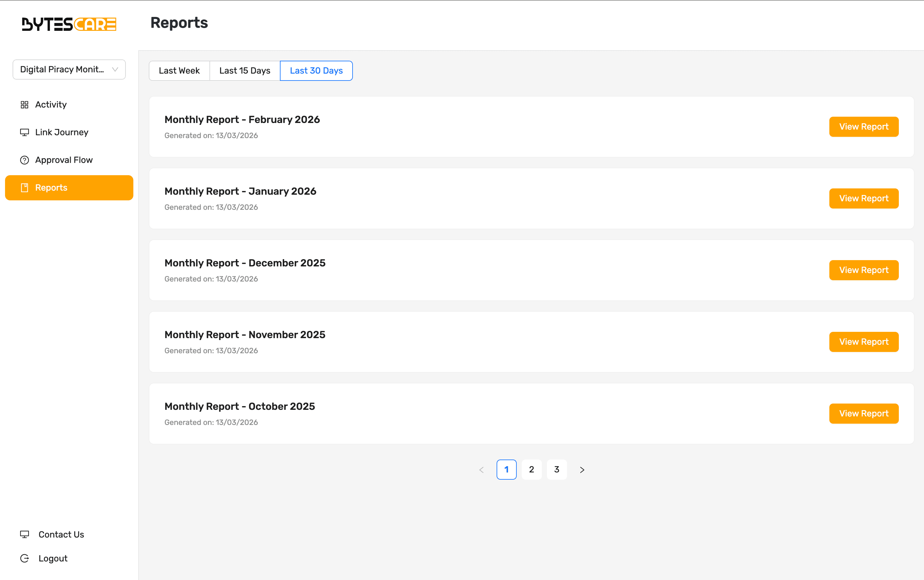Click the Reports bookmark icon
924x580 pixels.
coord(25,187)
